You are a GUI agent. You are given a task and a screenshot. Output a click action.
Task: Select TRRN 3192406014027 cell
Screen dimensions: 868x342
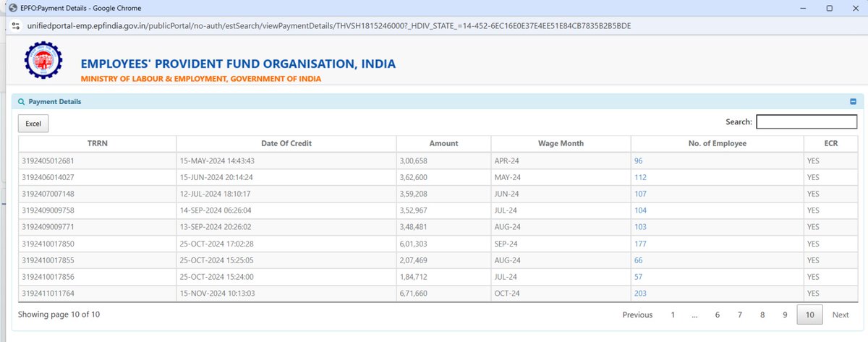(97, 177)
